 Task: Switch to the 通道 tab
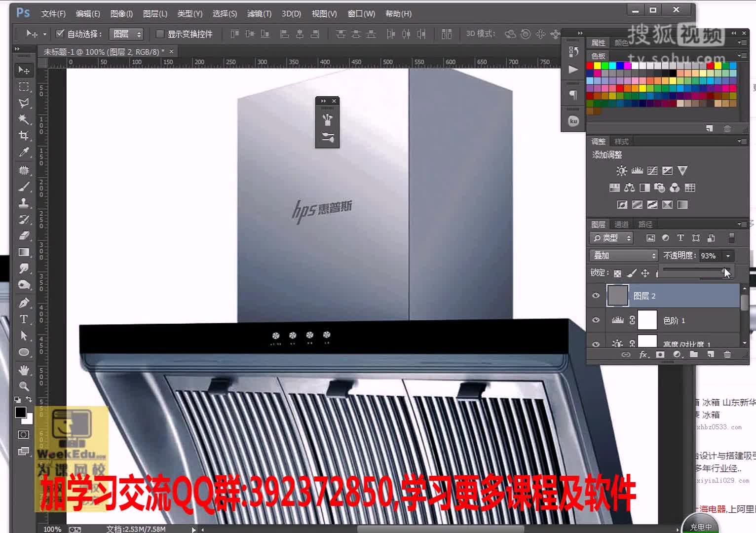[621, 224]
